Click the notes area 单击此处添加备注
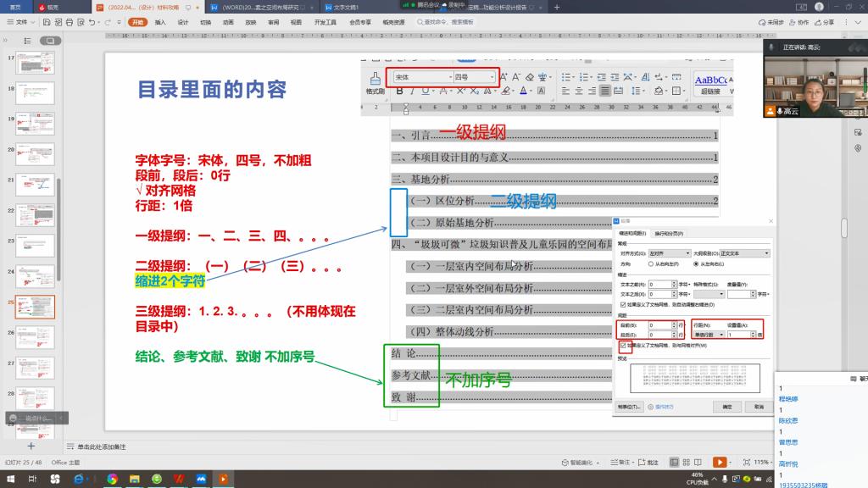The image size is (868, 488). click(x=102, y=446)
